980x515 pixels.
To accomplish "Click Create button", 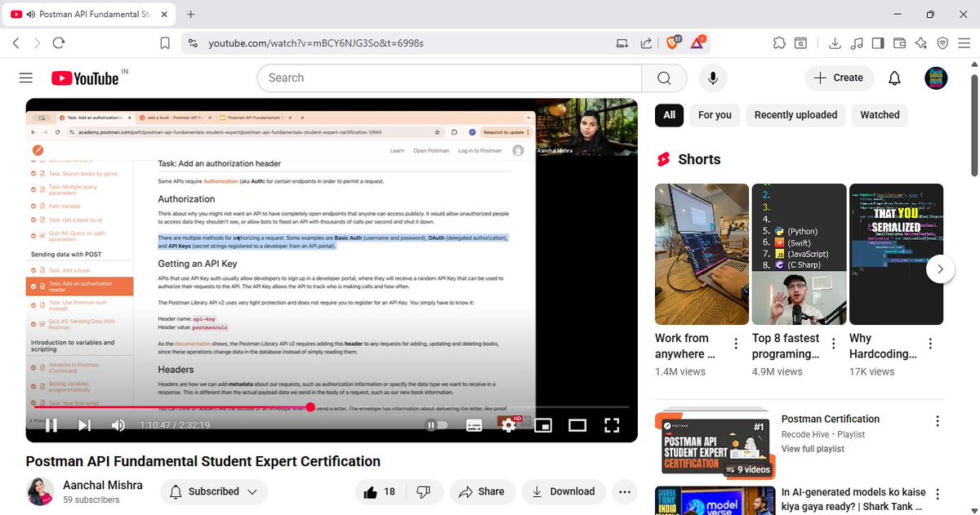I will pyautogui.click(x=840, y=78).
